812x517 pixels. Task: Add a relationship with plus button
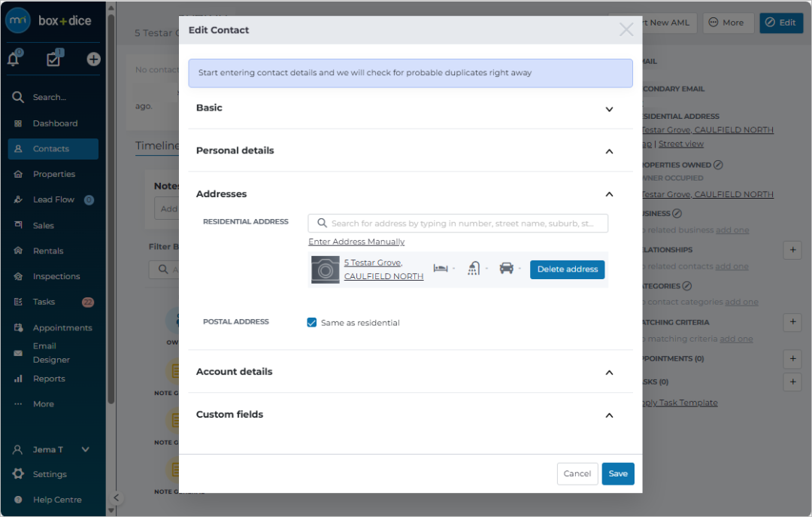coord(793,250)
